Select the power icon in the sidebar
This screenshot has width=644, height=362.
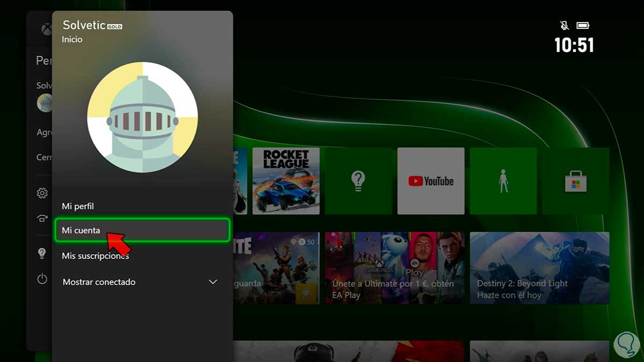click(x=42, y=278)
